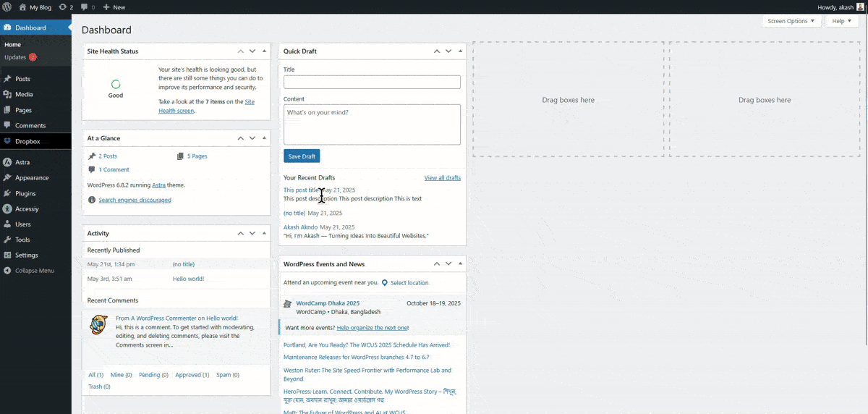Open the Astra theme menu item
This screenshot has width=868, height=414.
pos(22,162)
